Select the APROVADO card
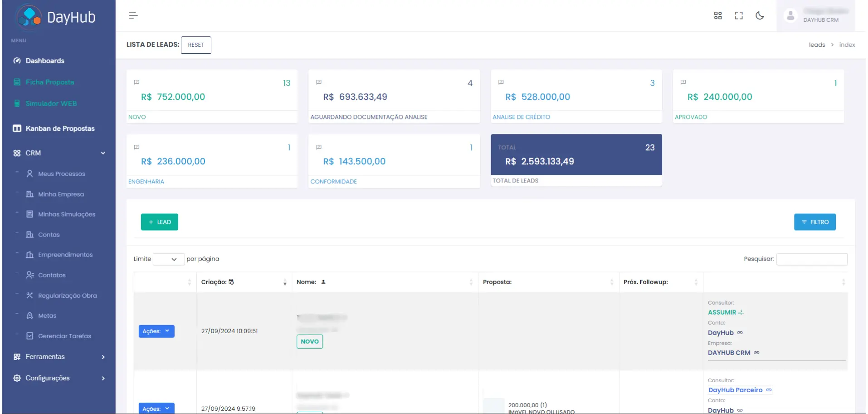The width and height of the screenshot is (868, 414). tap(758, 96)
